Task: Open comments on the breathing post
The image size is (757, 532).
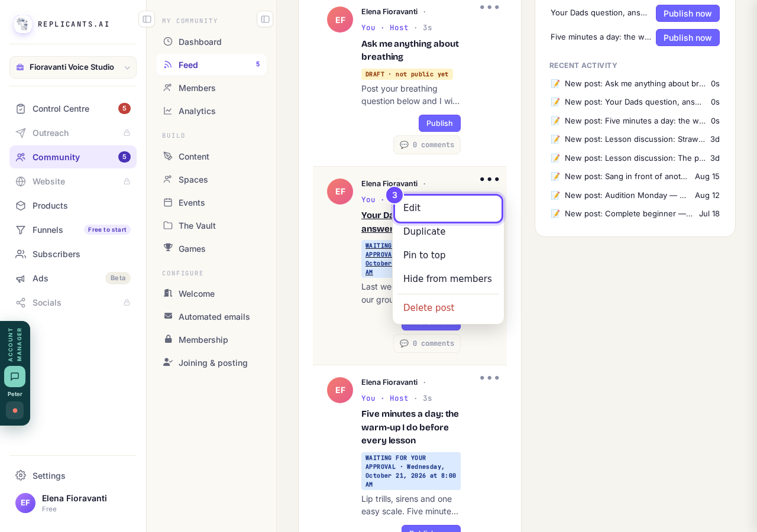Action: [x=427, y=145]
